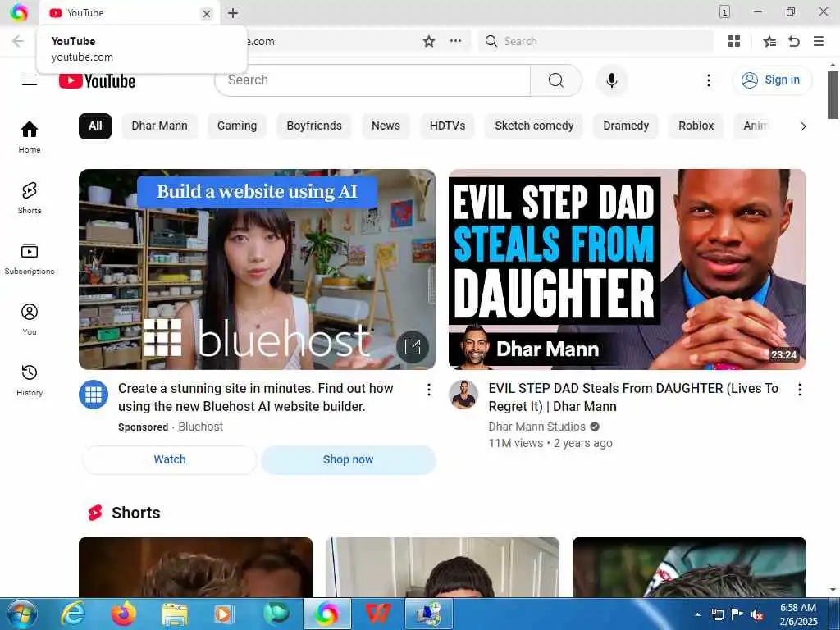The image size is (840, 630).
Task: Open YouTube settings three-dot menu
Action: 708,80
